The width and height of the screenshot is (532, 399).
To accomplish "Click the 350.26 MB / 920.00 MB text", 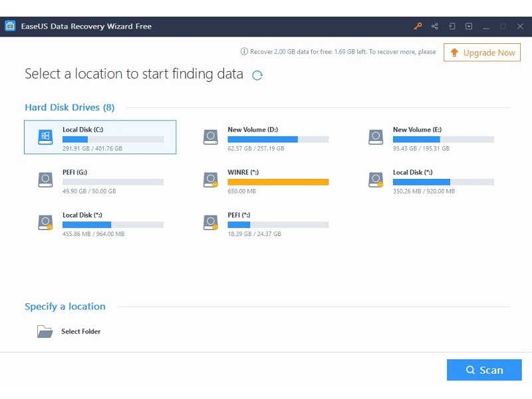I will pos(424,192).
